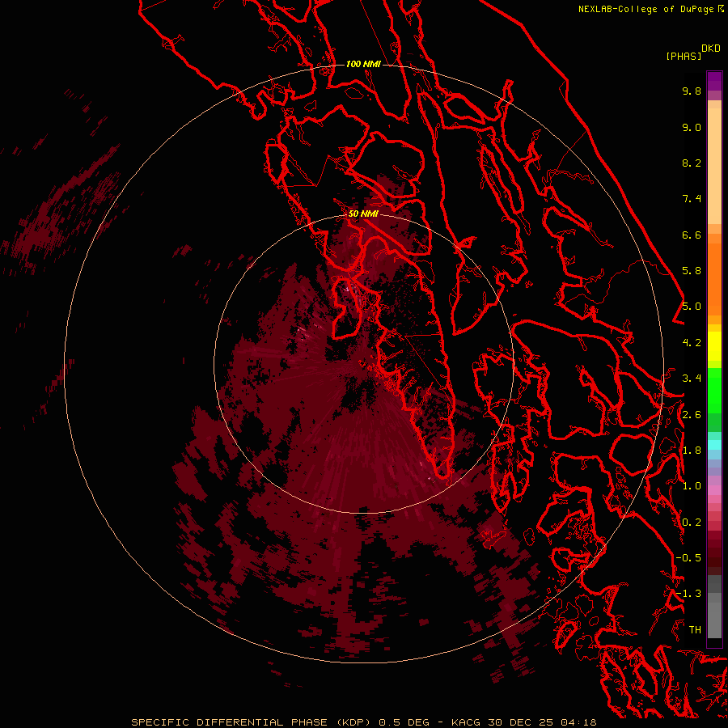The width and height of the screenshot is (728, 728).
Task: Click the 5.0 color scale label
Action: tap(692, 307)
